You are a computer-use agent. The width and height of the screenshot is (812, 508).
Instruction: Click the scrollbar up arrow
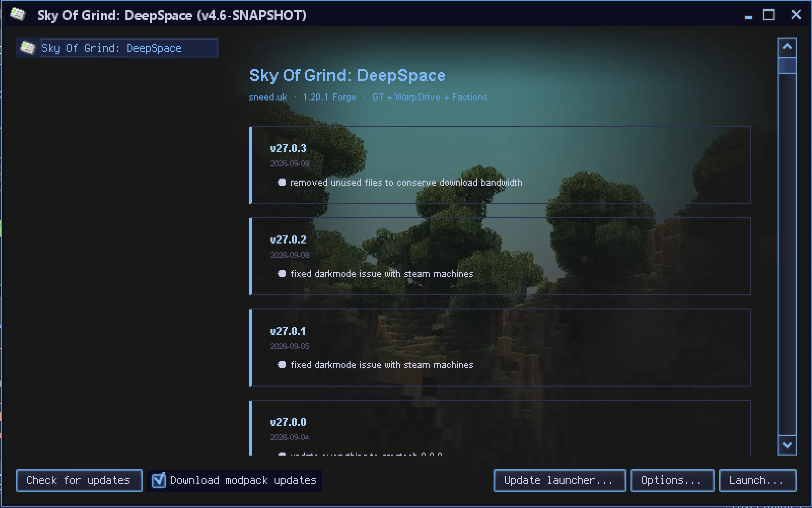click(787, 47)
